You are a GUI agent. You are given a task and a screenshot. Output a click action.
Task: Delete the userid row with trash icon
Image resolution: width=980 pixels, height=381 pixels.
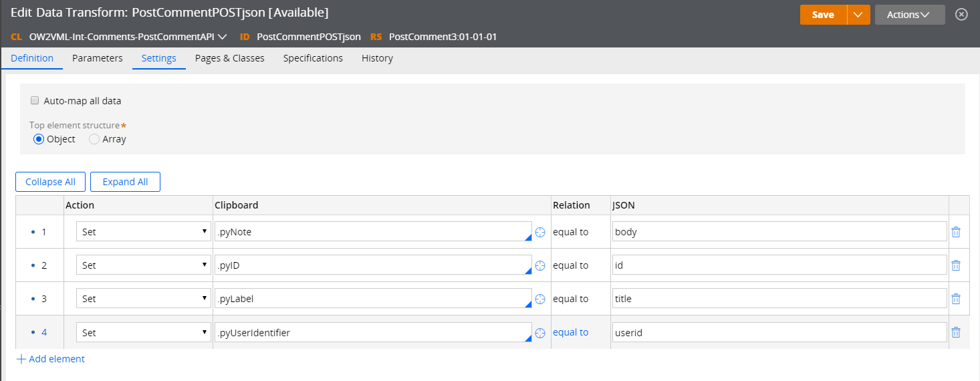point(956,332)
